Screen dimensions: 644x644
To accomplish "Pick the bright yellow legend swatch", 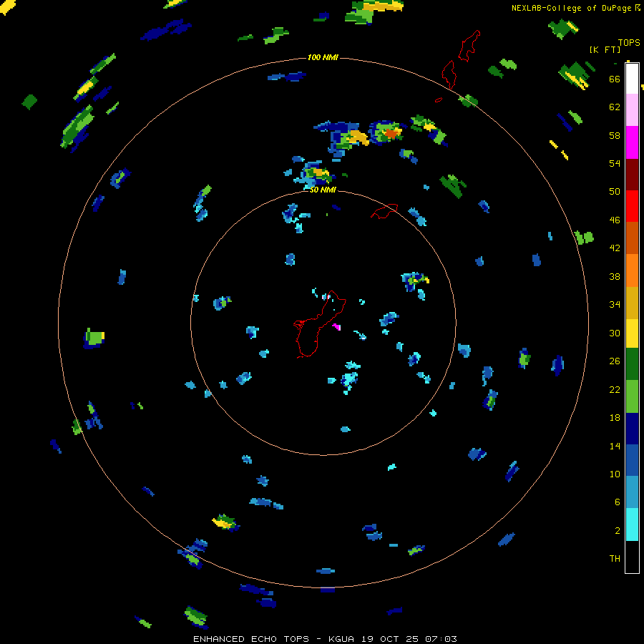I will pos(632,333).
